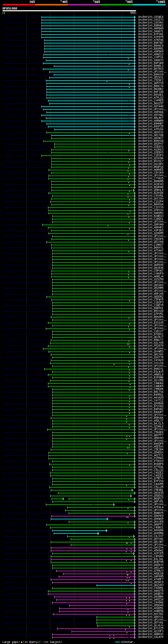Viewport: 168px width, 644px height.
Task: Select label UniRef100_B4FID8
Action: tap(151, 92)
